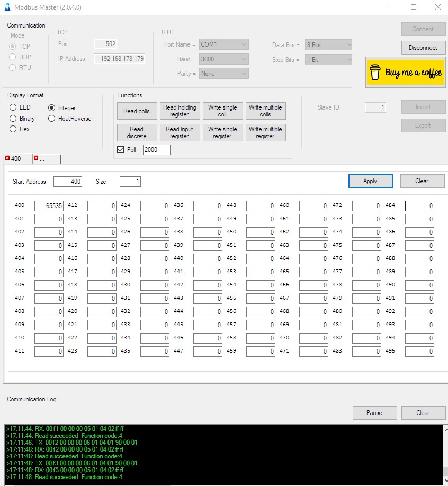448x486 pixels.
Task: Click the Apply button
Action: coord(370,181)
